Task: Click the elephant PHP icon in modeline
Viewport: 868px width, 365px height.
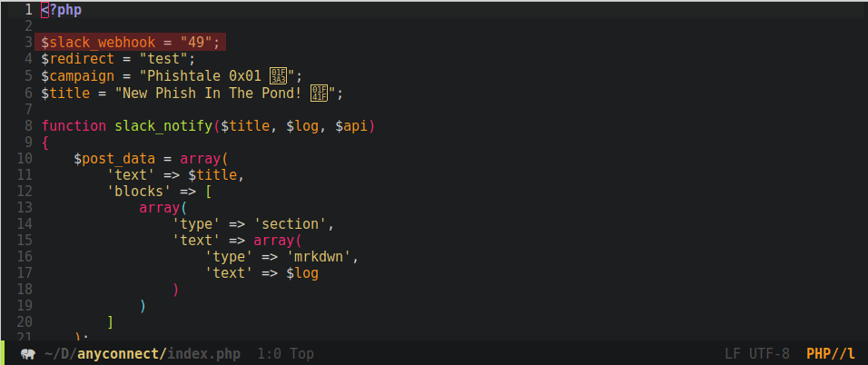Action: [x=27, y=354]
